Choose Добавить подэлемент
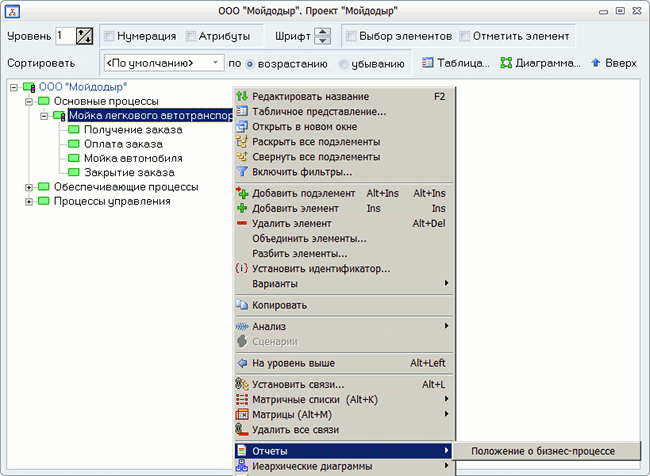650x476 pixels. [344, 193]
